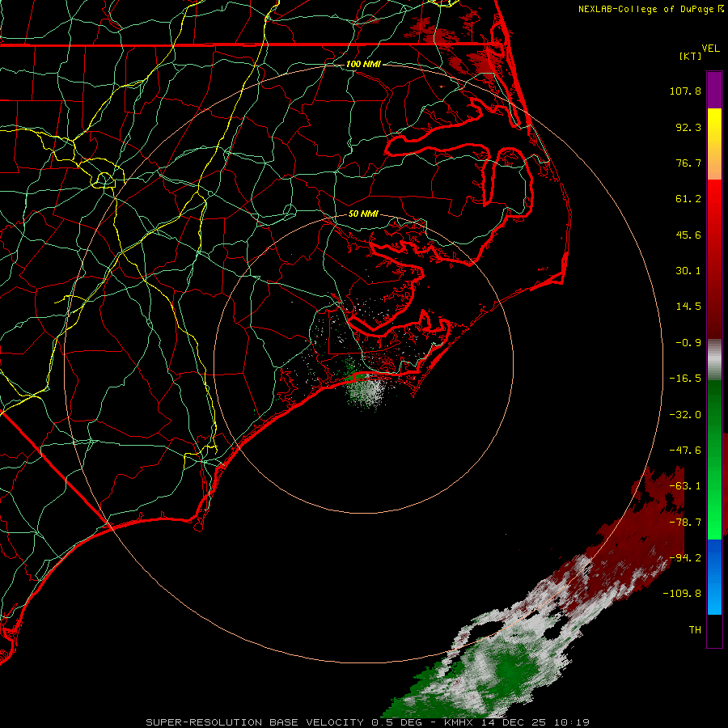The height and width of the screenshot is (728, 728).
Task: Click the TH legend label
Action: coord(695,630)
